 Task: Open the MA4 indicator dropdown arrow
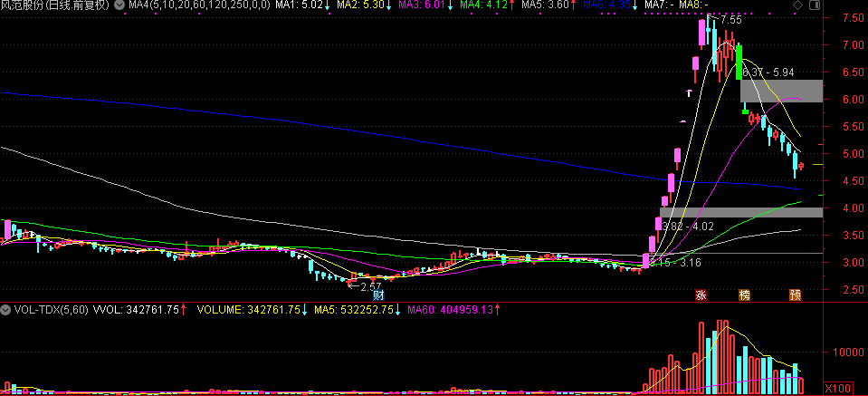click(120, 5)
